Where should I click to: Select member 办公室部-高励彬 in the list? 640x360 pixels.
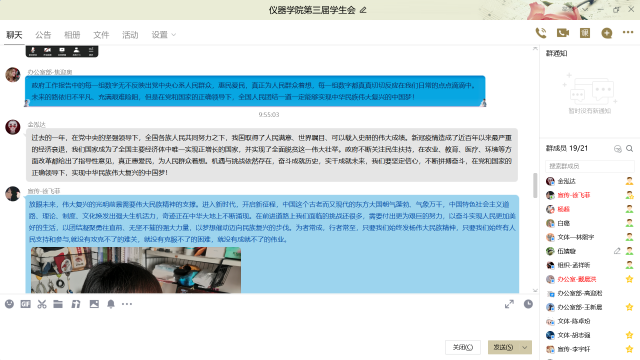click(589, 293)
